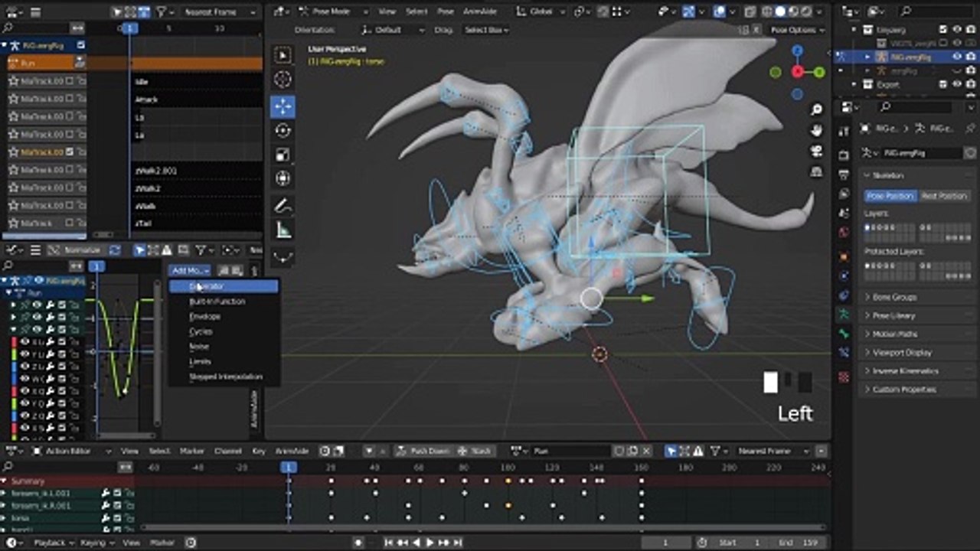Viewport: 980px width, 551px height.
Task: Choose Generator from the modifier menu
Action: coord(224,286)
